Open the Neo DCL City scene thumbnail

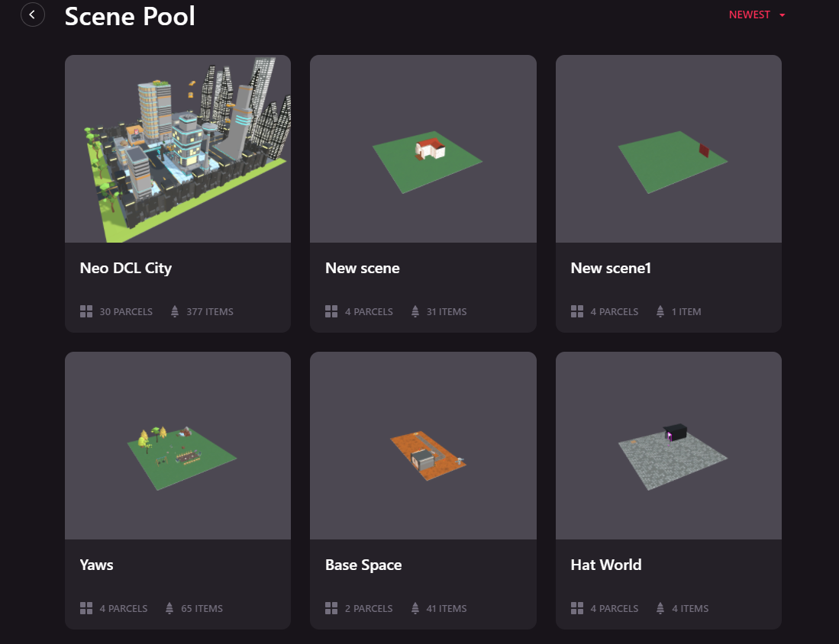coord(178,149)
